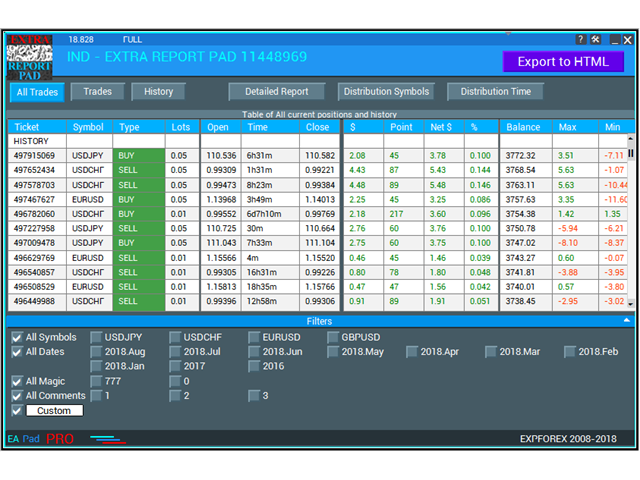Click the help question mark icon
Viewport: 640px width, 480px height.
pos(581,39)
